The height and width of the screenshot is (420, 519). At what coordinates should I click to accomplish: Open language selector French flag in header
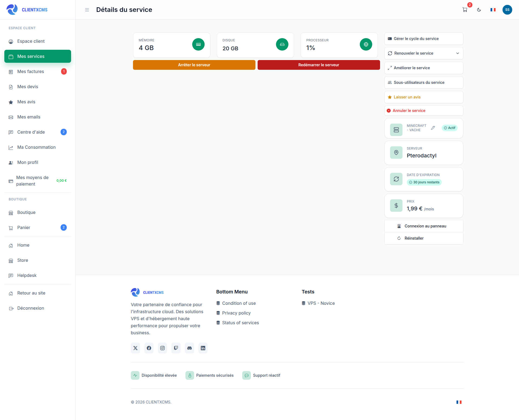(x=493, y=10)
